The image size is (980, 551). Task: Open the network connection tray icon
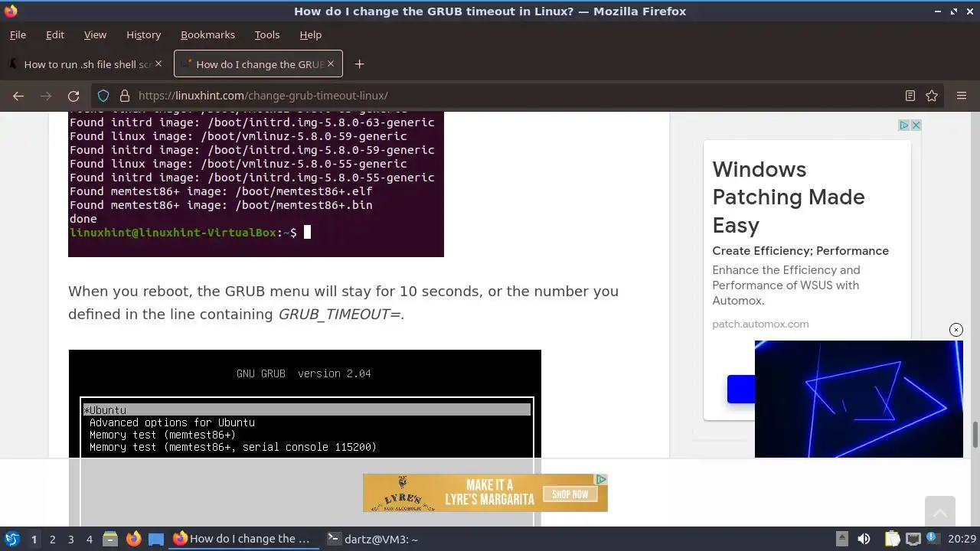pyautogui.click(x=913, y=539)
